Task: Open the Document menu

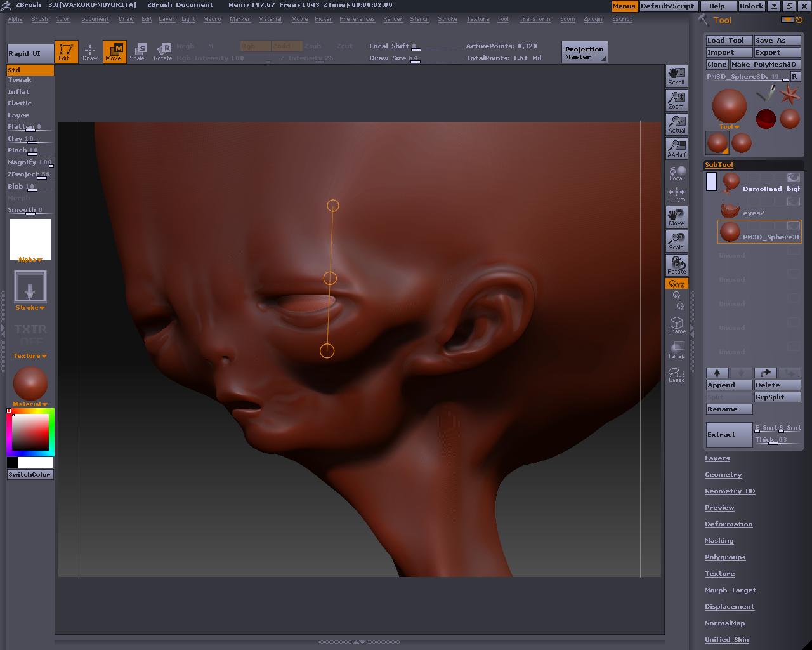Action: (x=95, y=19)
